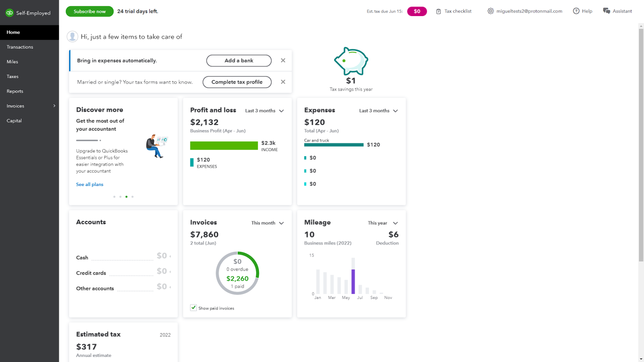Click the $0 estimated tax due pill
The height and width of the screenshot is (362, 644).
coord(417,11)
